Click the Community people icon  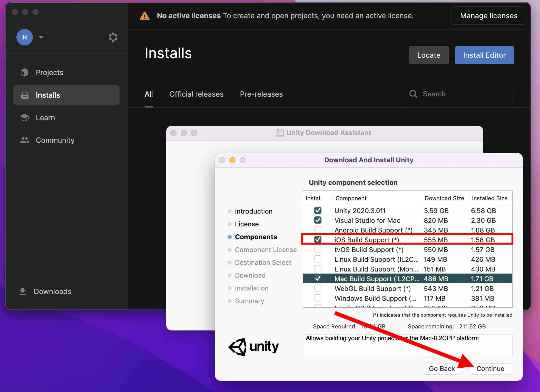25,140
